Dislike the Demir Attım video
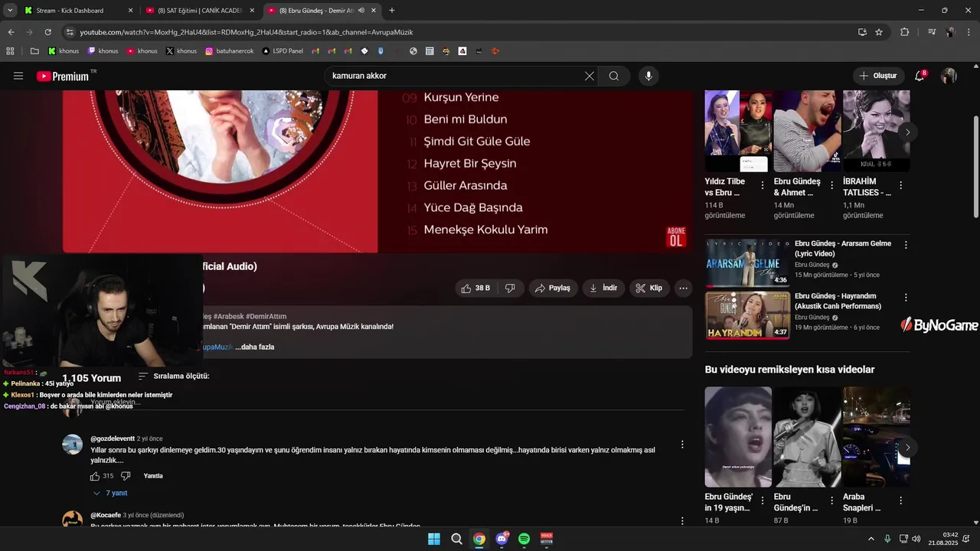The width and height of the screenshot is (980, 551). click(510, 288)
